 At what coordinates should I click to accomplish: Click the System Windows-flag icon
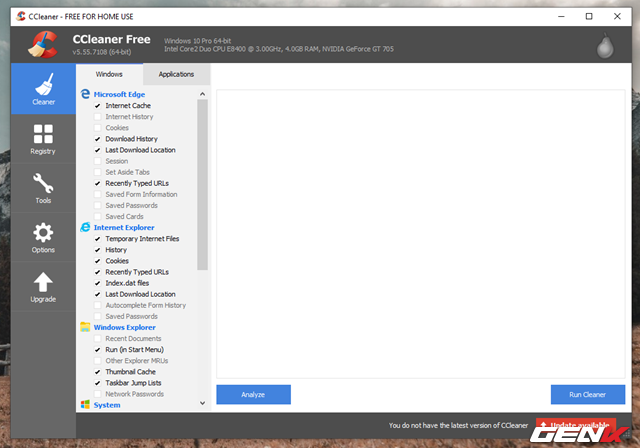[x=85, y=404]
